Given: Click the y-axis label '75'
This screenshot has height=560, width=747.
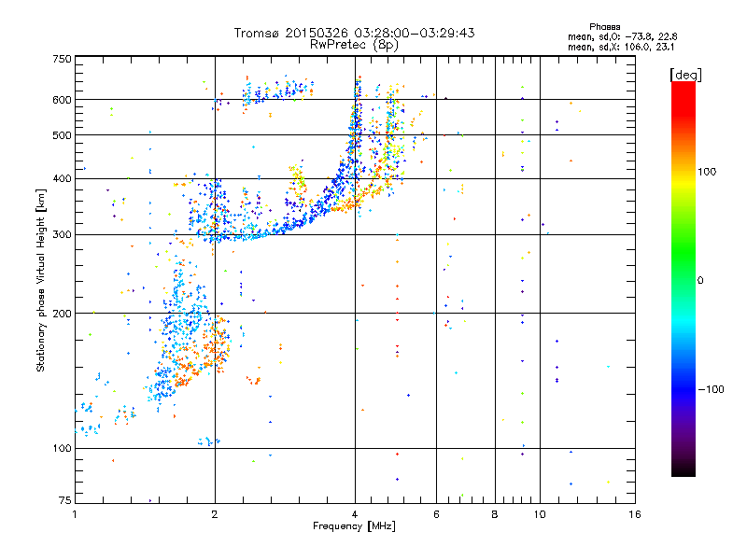Looking at the screenshot, I should coord(65,500).
